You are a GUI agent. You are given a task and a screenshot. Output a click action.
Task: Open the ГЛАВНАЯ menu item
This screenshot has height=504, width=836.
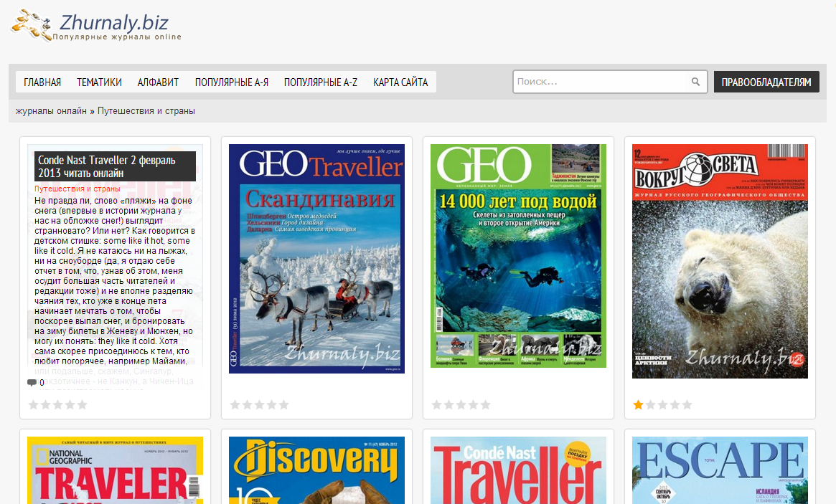[42, 82]
